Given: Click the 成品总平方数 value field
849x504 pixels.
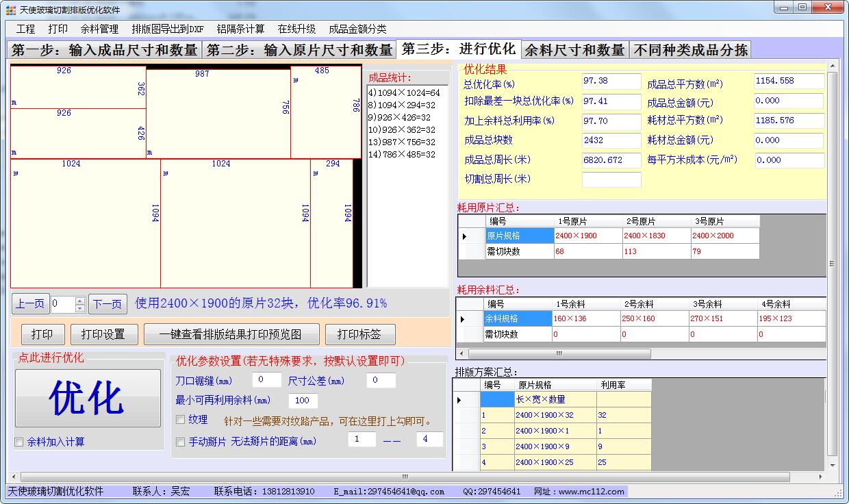Looking at the screenshot, I should click(789, 81).
